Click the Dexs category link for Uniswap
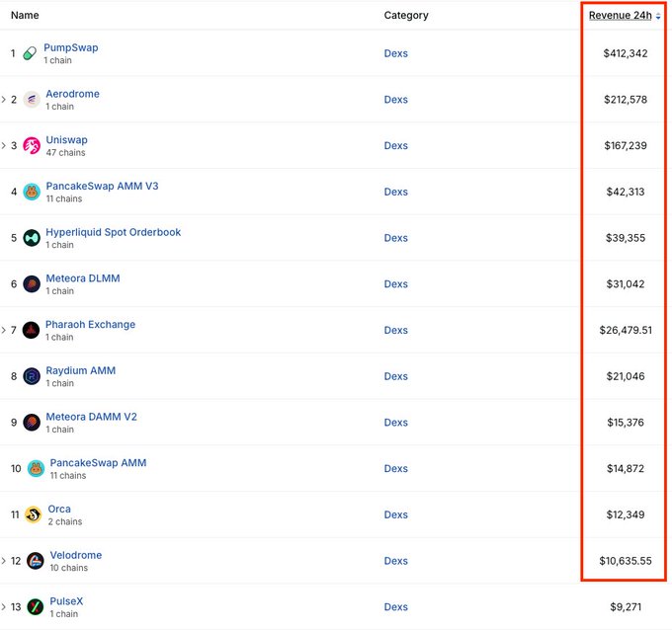This screenshot has width=672, height=630. coord(395,146)
